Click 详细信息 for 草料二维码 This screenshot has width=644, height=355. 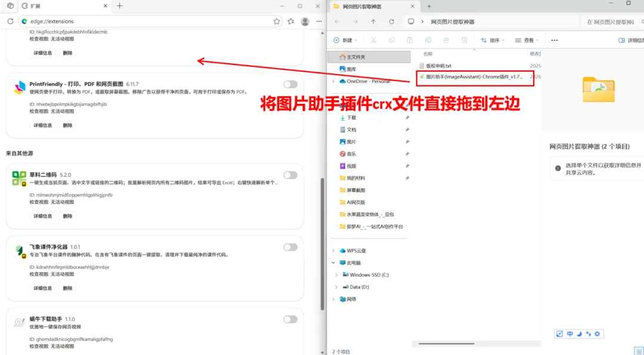(x=43, y=216)
